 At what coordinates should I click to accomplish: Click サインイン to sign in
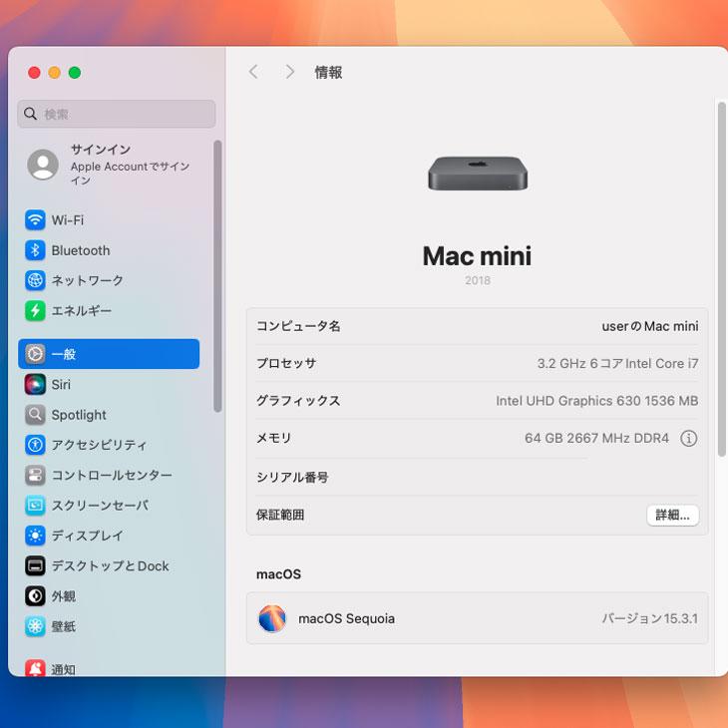(x=101, y=150)
